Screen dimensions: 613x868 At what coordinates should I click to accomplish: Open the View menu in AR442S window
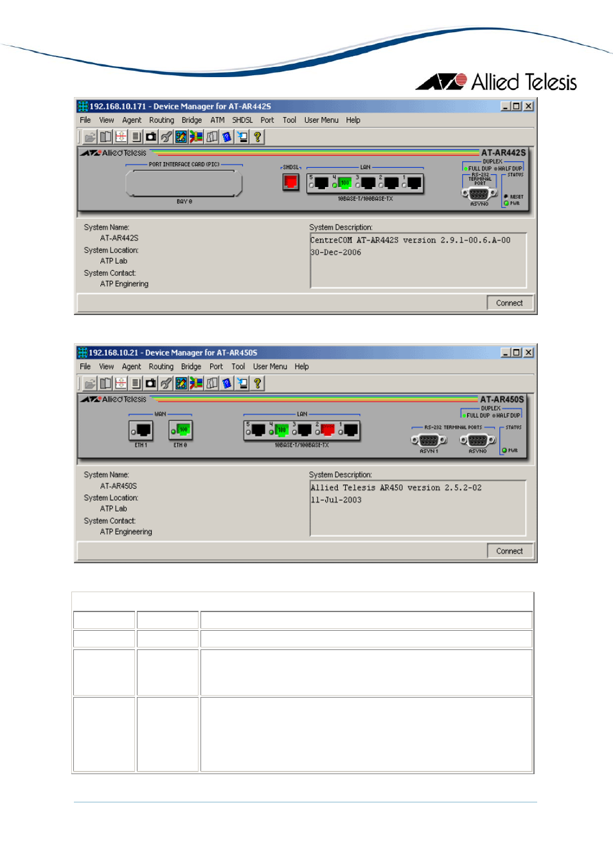(107, 120)
